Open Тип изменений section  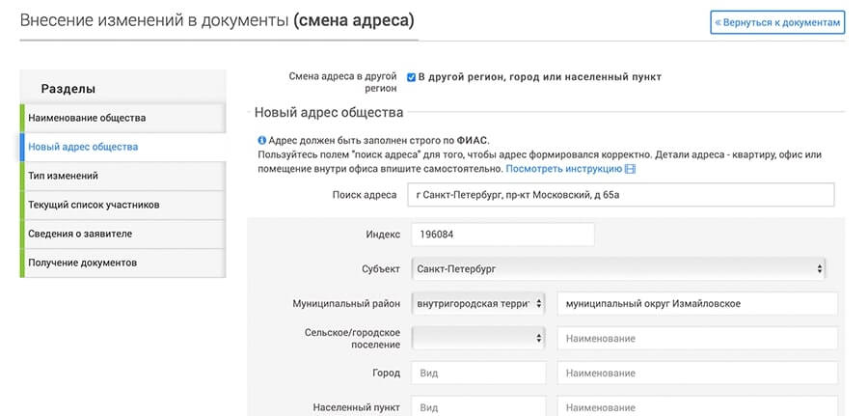[x=122, y=176]
